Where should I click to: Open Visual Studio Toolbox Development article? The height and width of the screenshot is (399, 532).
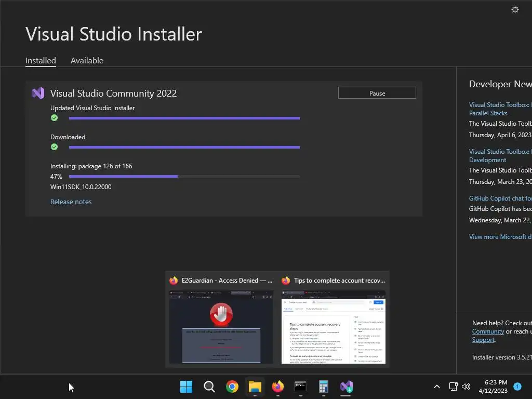pos(500,156)
